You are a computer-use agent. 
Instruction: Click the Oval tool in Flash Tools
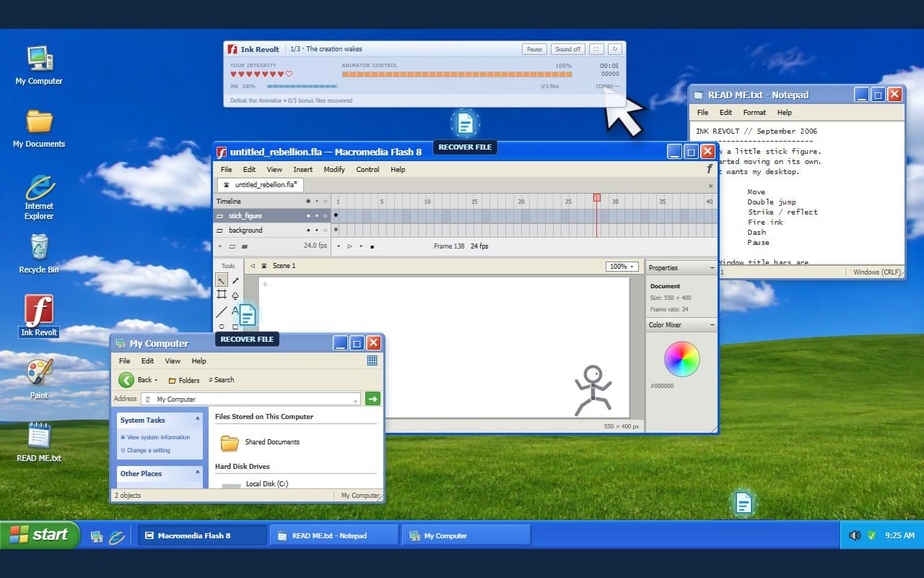(x=222, y=327)
